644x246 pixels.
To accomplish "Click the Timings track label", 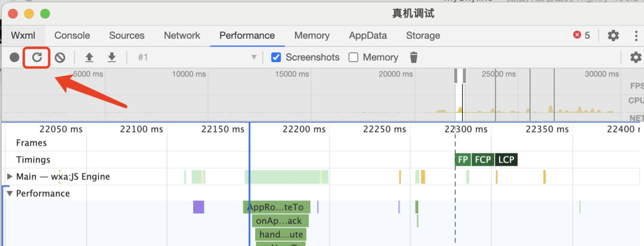I will (33, 159).
